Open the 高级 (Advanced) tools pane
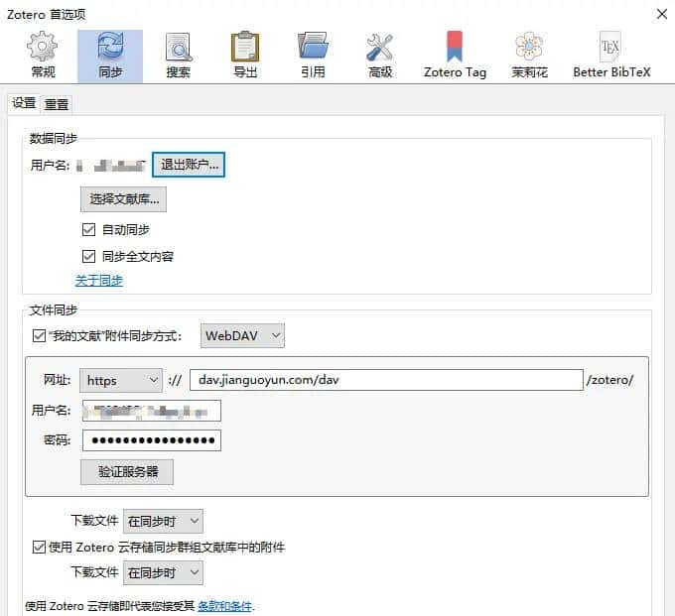 pyautogui.click(x=380, y=56)
